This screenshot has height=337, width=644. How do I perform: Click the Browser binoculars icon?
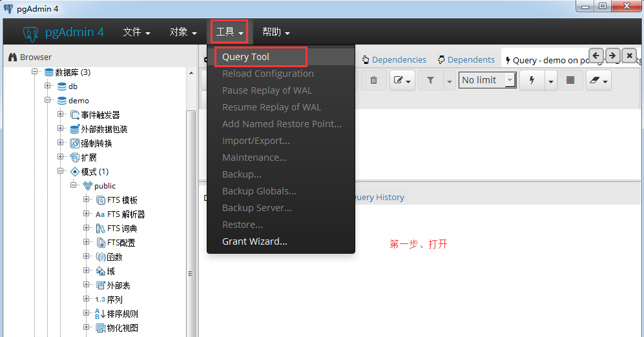[12, 57]
